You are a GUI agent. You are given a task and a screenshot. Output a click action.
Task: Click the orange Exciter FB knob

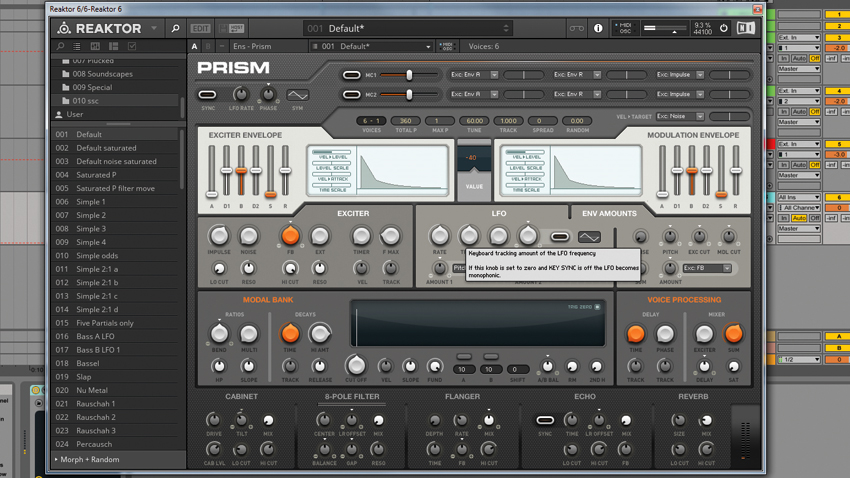[290, 236]
